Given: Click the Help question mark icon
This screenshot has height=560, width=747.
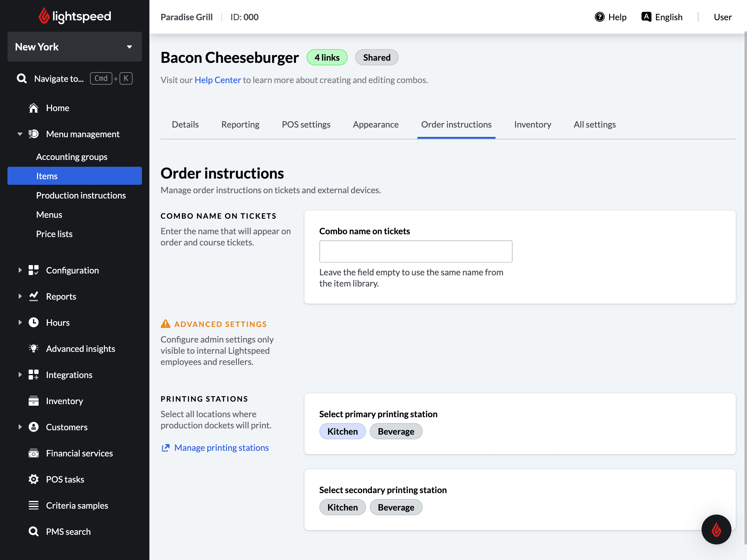Looking at the screenshot, I should tap(599, 17).
